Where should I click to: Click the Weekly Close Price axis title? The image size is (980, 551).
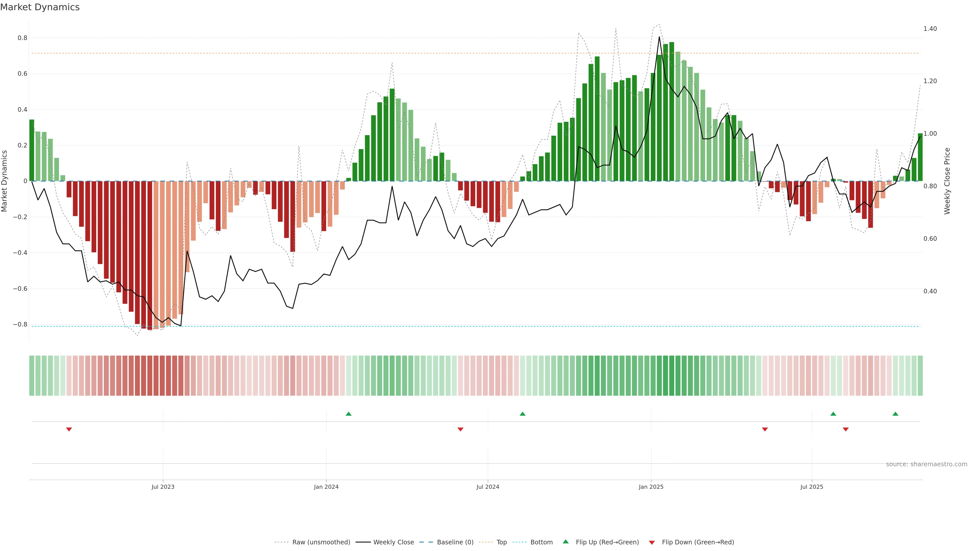[947, 181]
